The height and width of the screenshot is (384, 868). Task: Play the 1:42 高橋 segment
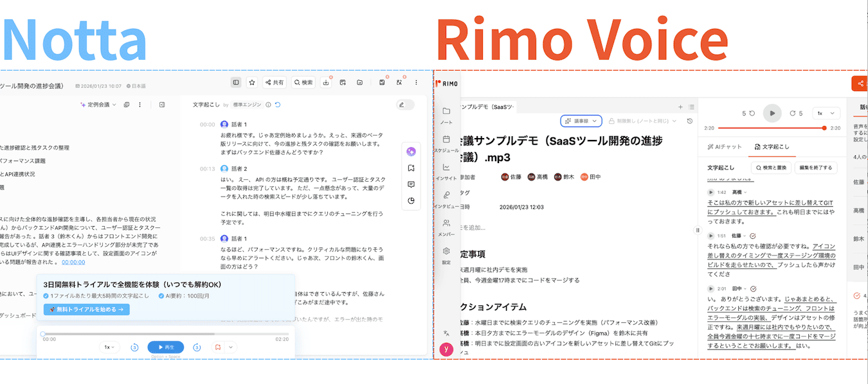tap(711, 192)
